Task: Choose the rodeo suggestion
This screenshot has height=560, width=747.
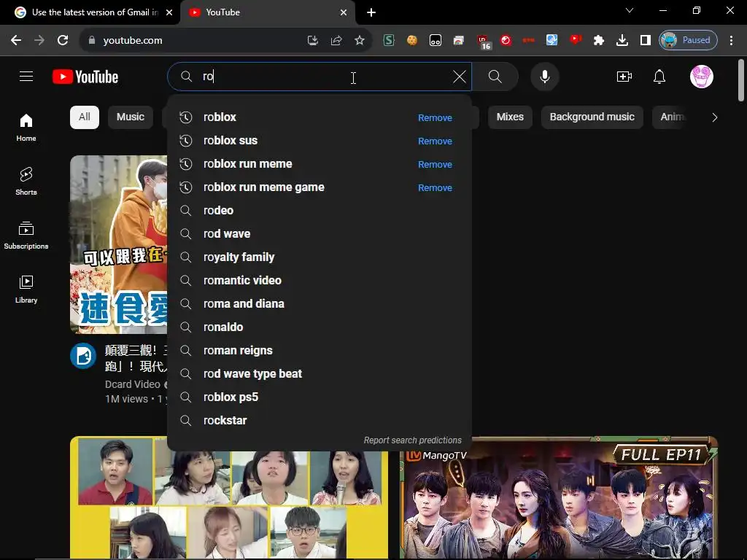Action: [x=320, y=211]
